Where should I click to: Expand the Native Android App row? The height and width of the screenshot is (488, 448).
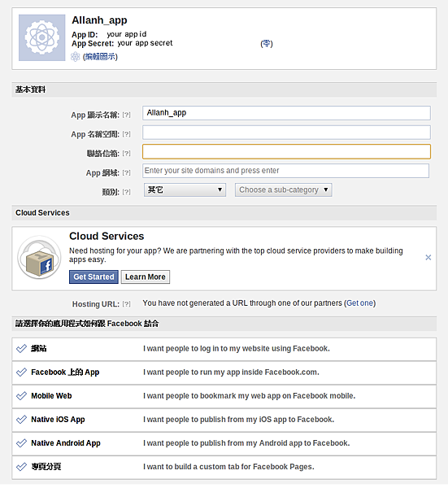[x=224, y=444]
